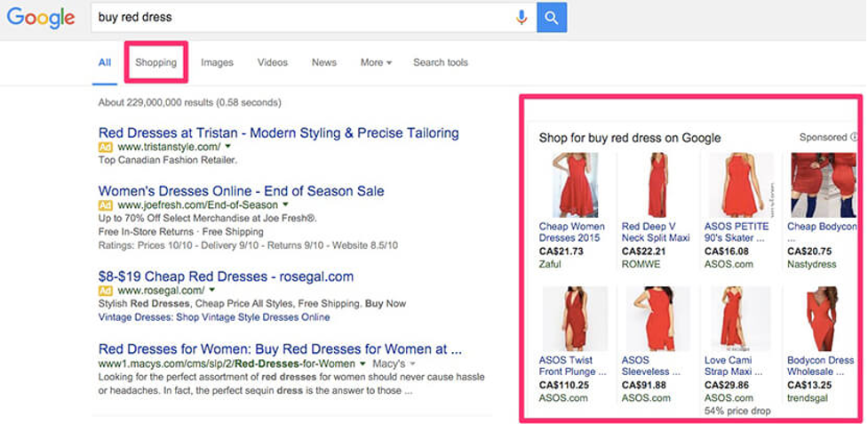Screen dimensions: 868x424
Task: Click the ROMWE Red Deep V dress image
Action: coord(658,186)
